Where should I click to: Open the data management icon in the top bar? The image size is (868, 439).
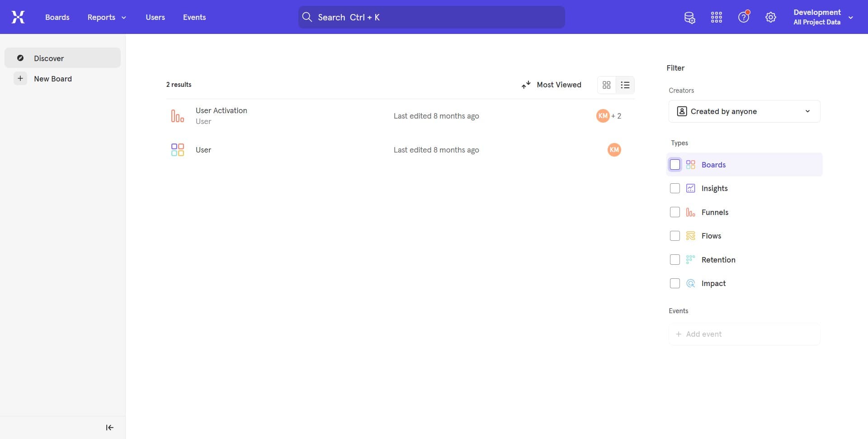tap(689, 17)
